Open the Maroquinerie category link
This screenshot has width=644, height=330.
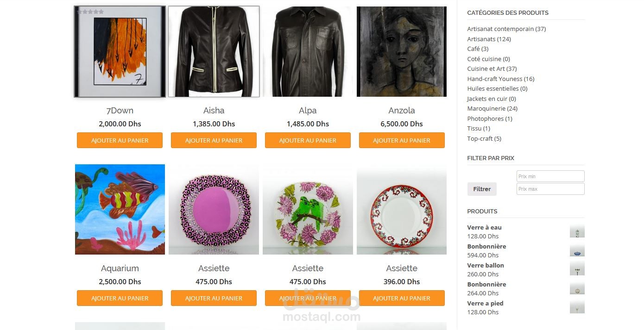(492, 108)
